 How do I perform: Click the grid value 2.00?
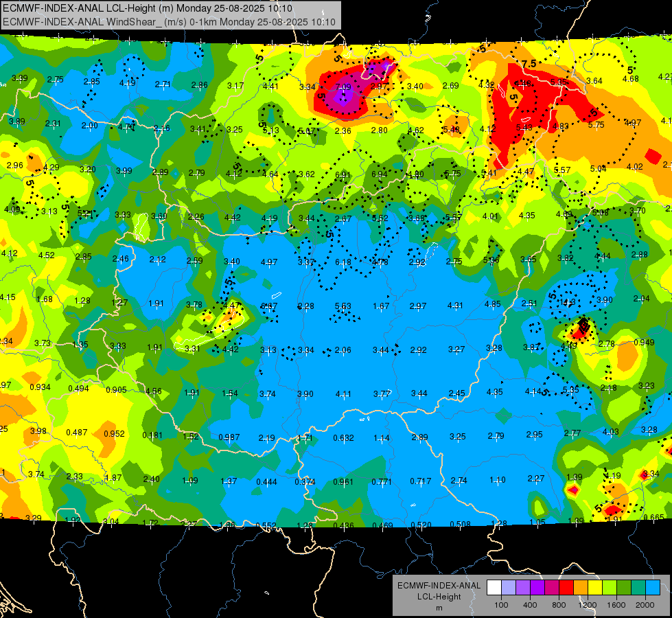[x=89, y=126]
